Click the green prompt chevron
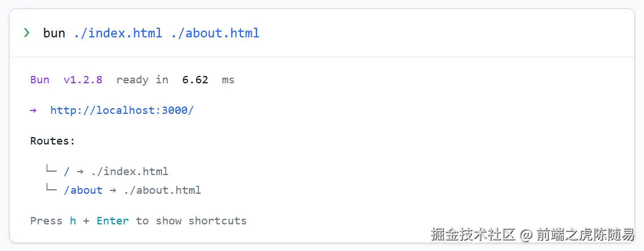The height and width of the screenshot is (251, 644). (x=27, y=33)
